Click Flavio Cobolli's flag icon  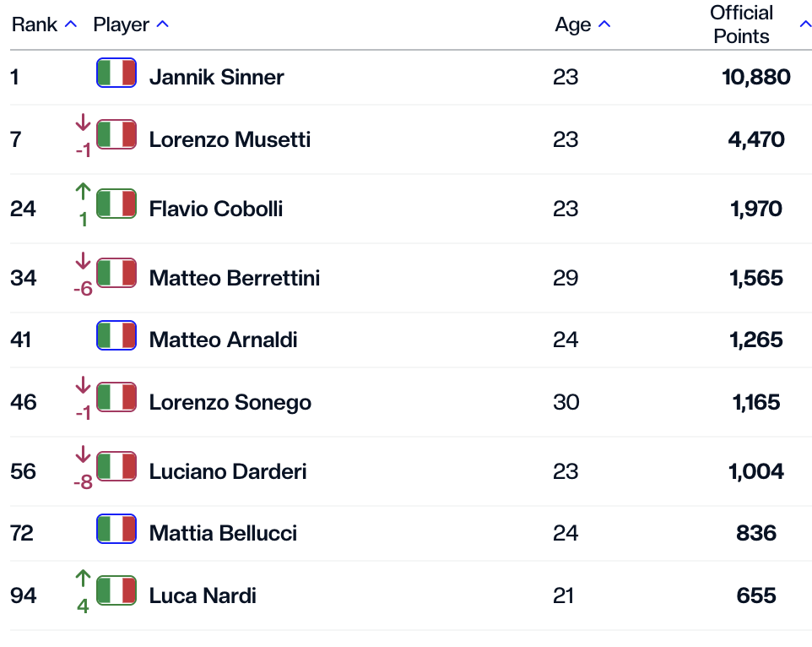[116, 204]
